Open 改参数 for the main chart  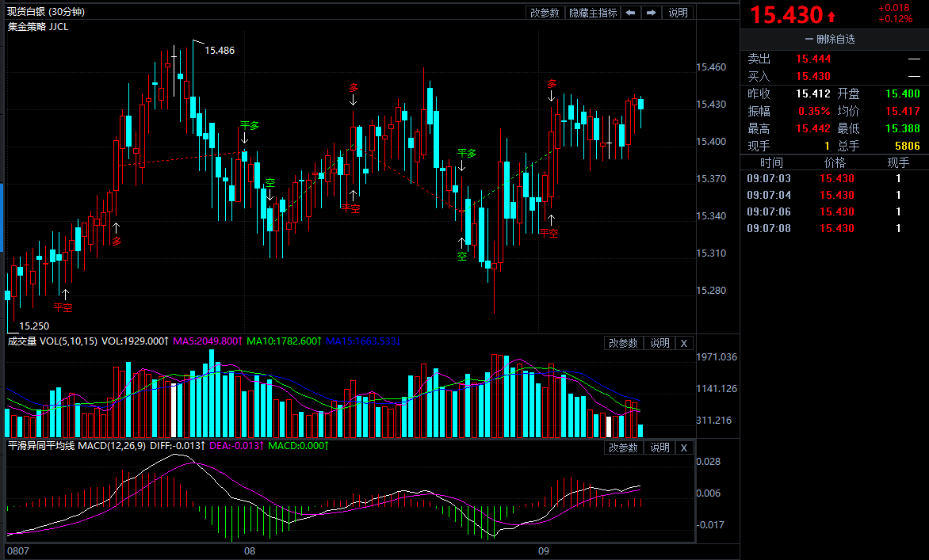click(545, 13)
